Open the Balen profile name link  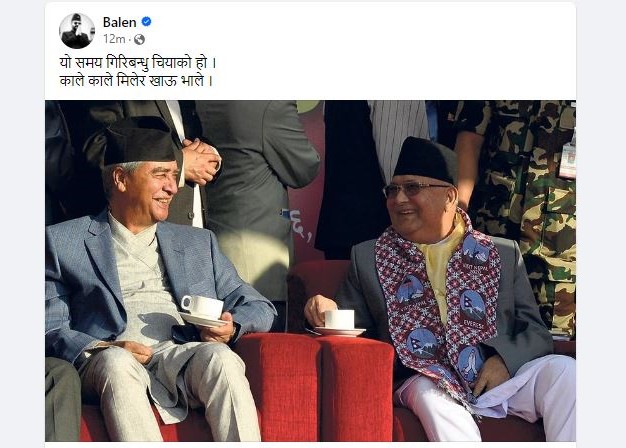tap(119, 22)
